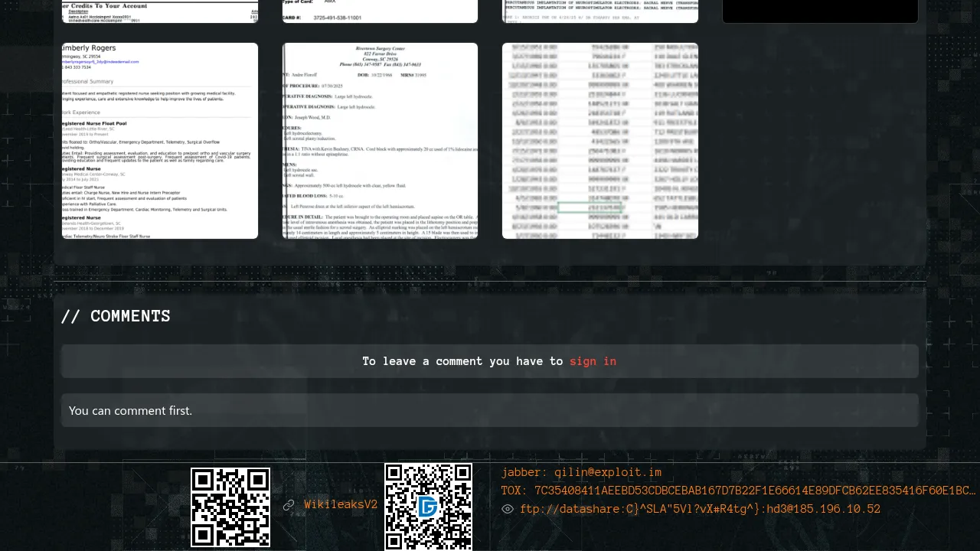Open the card type document thumbnail
980x551 pixels.
click(380, 11)
